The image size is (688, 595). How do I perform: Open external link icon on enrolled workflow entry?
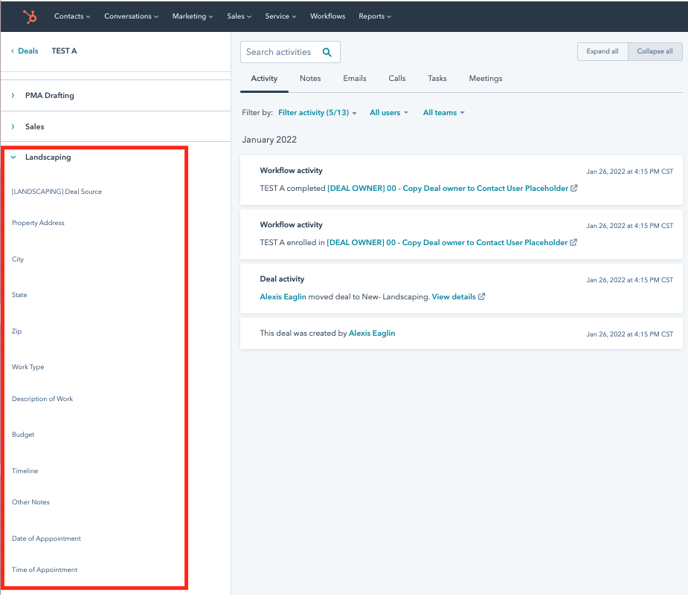(573, 242)
